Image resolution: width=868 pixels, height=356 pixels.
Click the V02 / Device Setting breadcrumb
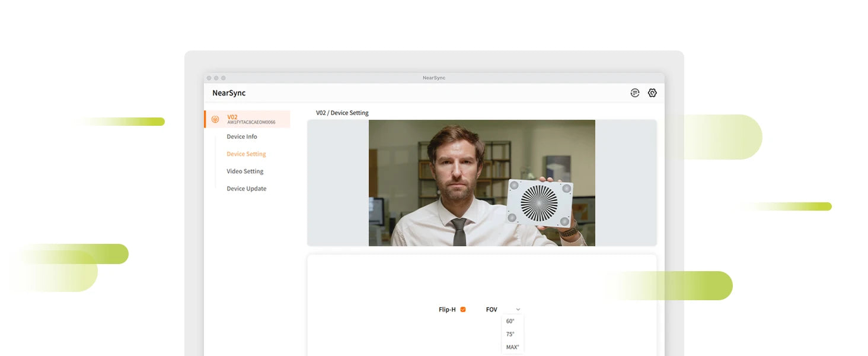342,112
